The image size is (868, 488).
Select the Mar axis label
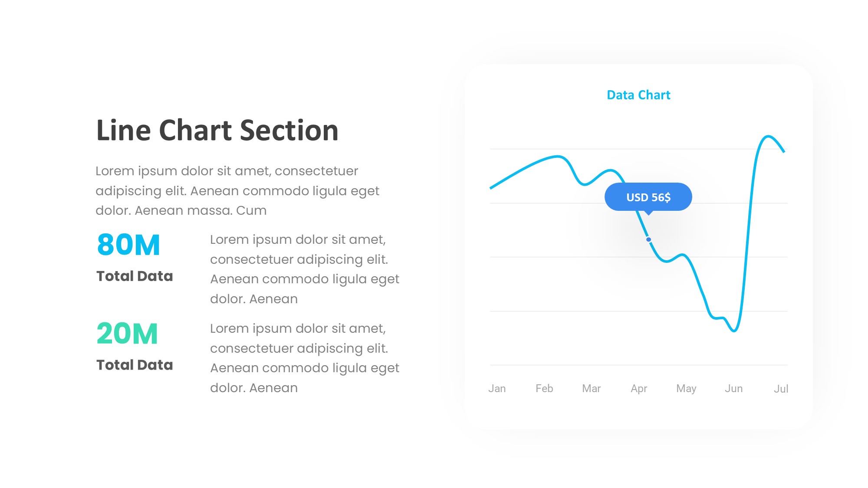click(x=591, y=389)
